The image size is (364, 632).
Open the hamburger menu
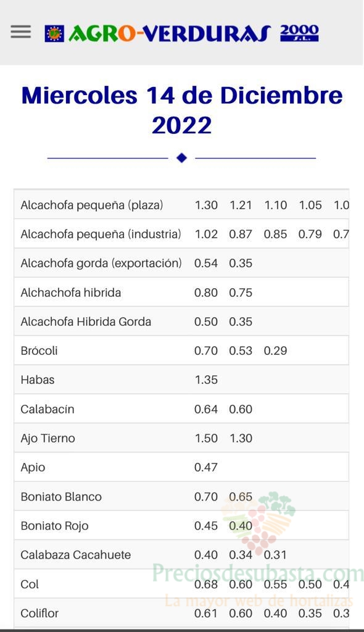(20, 32)
